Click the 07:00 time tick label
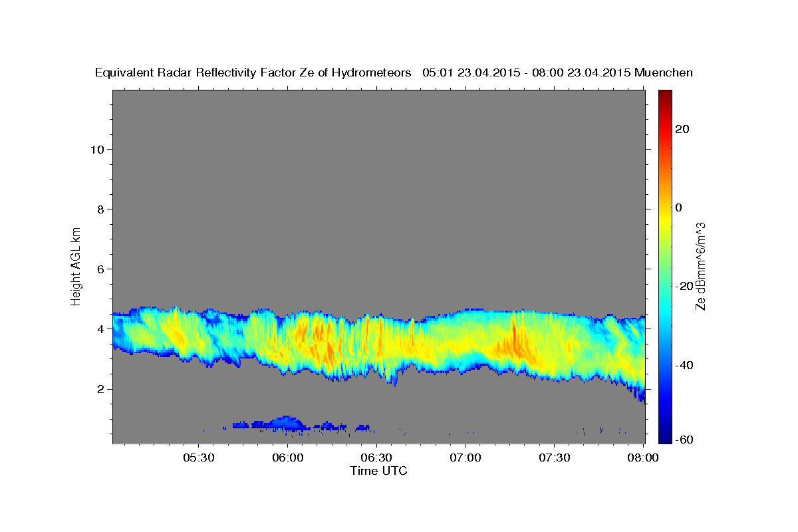This screenshot has height=532, width=798. [x=465, y=458]
